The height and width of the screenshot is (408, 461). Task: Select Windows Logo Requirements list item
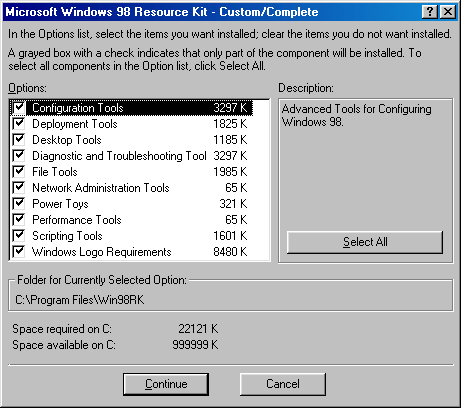[x=102, y=252]
